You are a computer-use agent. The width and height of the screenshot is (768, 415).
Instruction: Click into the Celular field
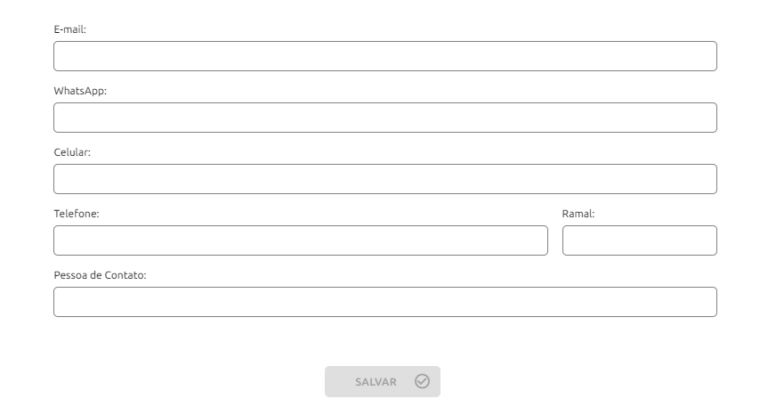coord(385,179)
